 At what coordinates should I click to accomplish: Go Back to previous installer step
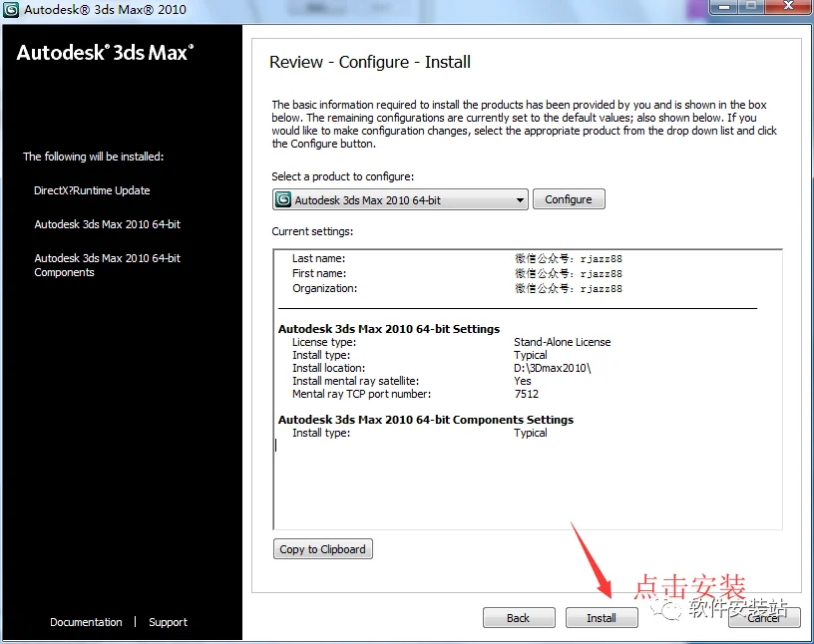point(519,617)
